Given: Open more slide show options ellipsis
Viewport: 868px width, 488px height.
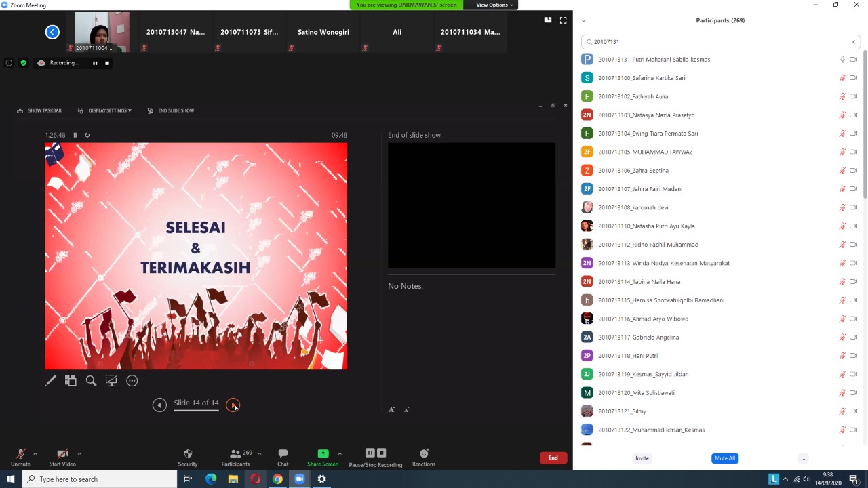Looking at the screenshot, I should [132, 381].
